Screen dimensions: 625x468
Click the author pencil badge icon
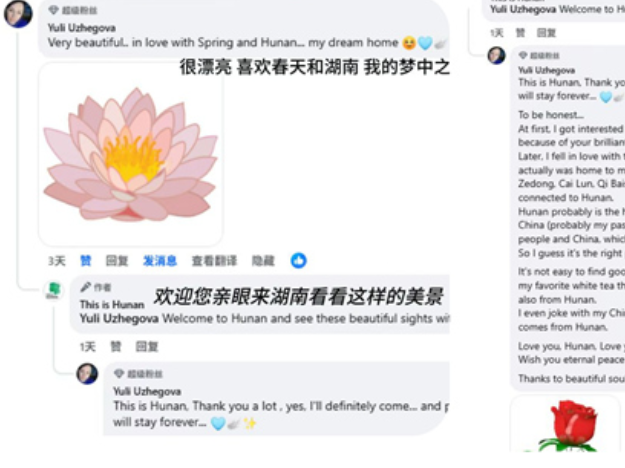point(85,287)
